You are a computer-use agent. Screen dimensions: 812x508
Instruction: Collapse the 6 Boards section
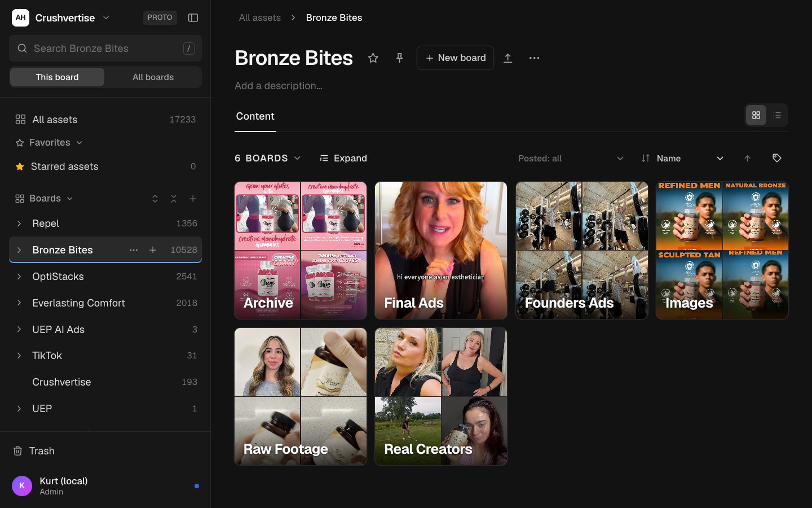tap(268, 158)
